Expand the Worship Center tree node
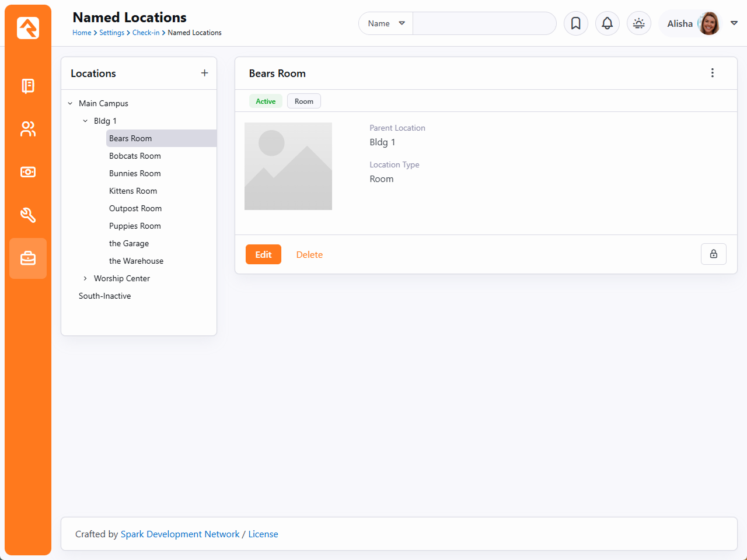This screenshot has height=560, width=747. [85, 279]
